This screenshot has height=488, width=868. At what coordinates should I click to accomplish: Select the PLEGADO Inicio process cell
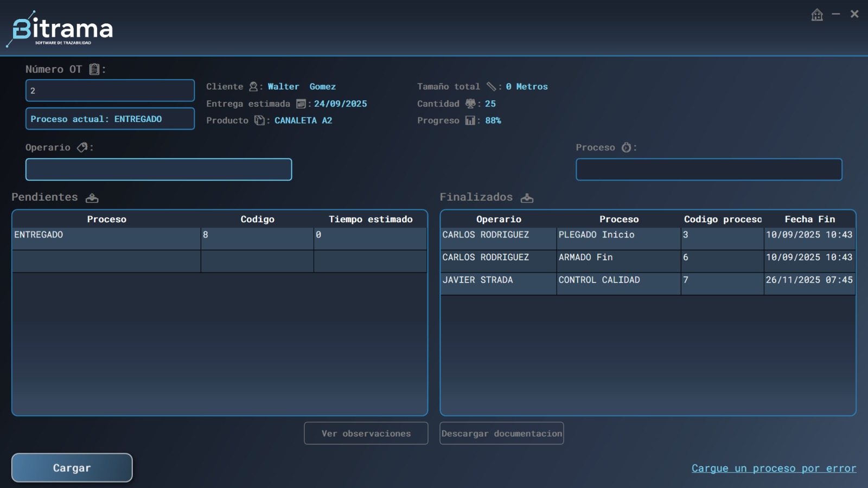click(x=619, y=239)
